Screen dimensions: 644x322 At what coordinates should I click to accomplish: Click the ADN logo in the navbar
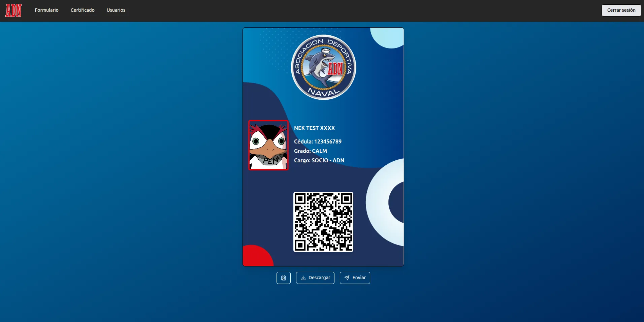click(13, 10)
